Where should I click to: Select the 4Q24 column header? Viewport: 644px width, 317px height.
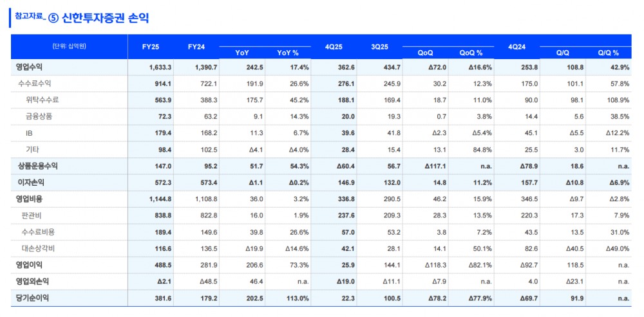click(x=517, y=47)
